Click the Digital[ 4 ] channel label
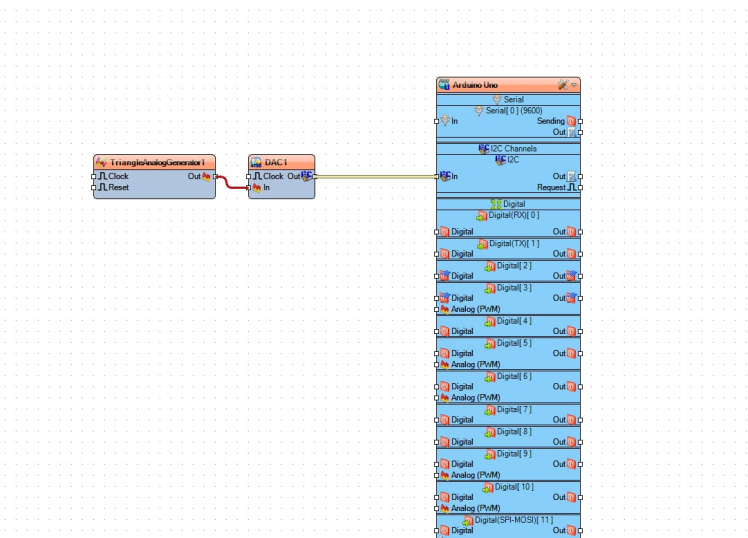The height and width of the screenshot is (538, 748). pyautogui.click(x=514, y=321)
